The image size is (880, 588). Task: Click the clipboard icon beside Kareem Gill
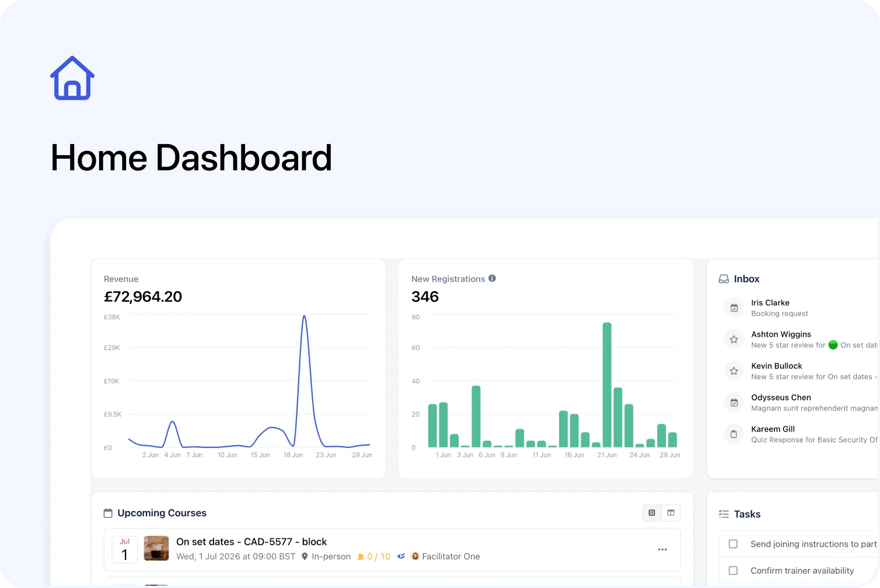click(x=734, y=433)
